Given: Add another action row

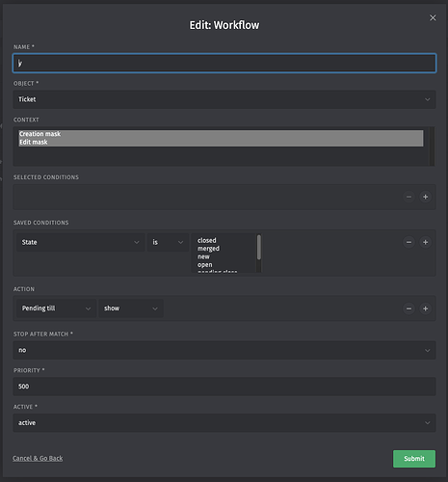Looking at the screenshot, I should tap(425, 308).
